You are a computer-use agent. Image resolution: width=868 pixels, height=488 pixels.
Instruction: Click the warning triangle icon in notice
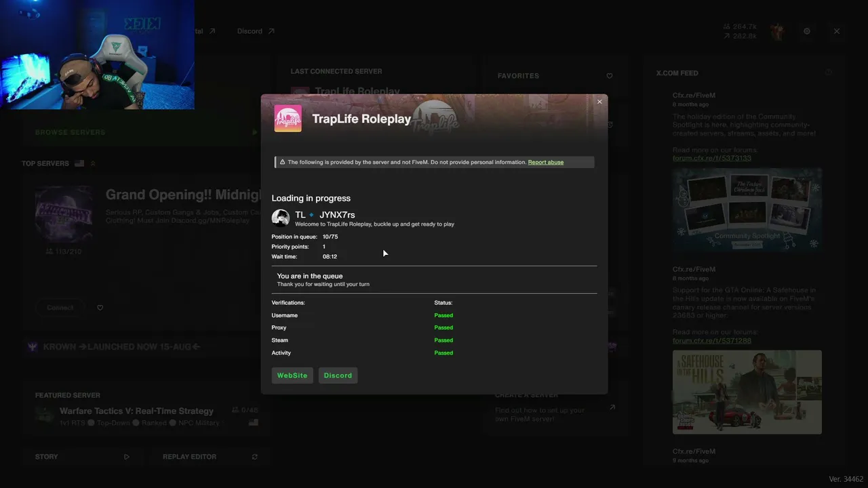click(282, 163)
